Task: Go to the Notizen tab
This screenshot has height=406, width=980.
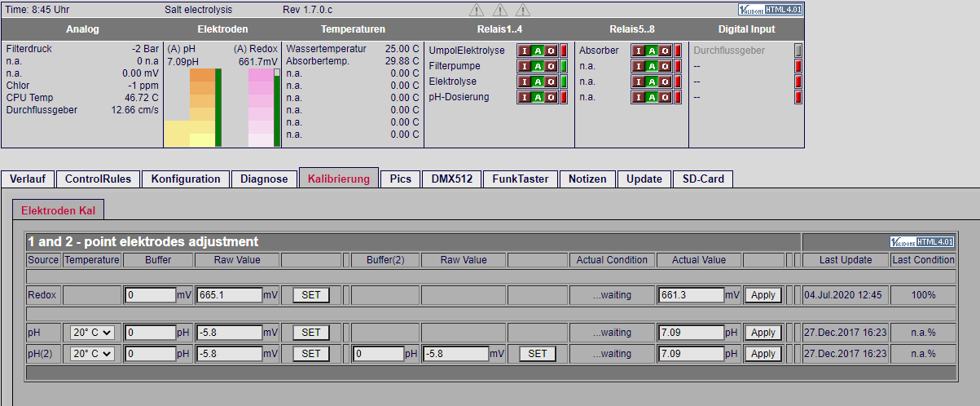Action: pos(587,179)
